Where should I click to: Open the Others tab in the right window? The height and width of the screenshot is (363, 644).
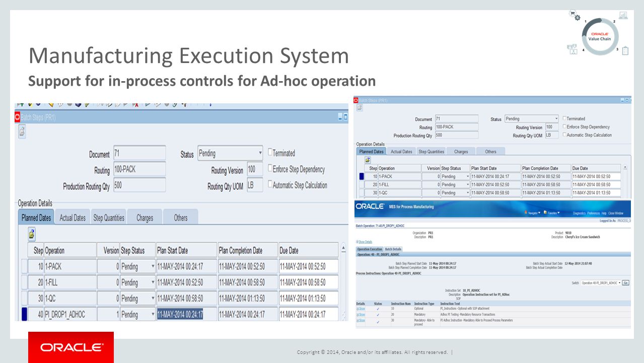pyautogui.click(x=490, y=151)
